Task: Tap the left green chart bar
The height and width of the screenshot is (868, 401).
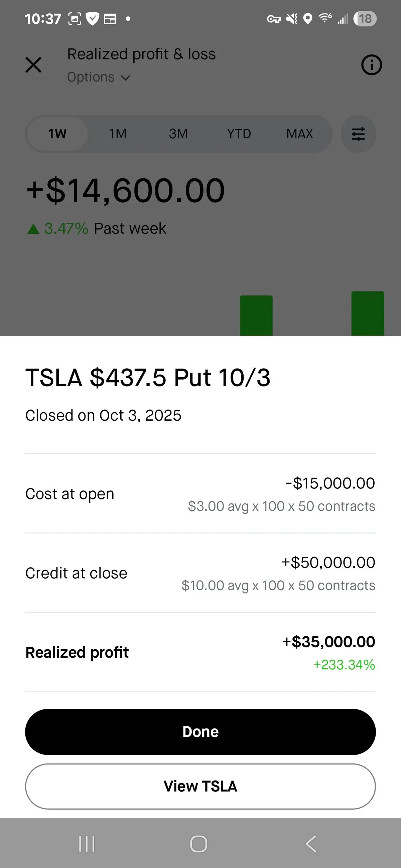Action: [256, 315]
